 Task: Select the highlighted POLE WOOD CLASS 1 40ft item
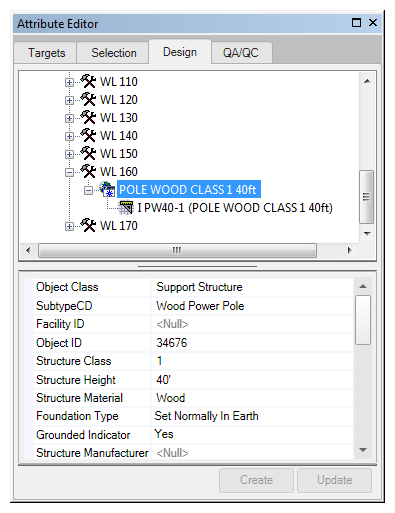188,189
